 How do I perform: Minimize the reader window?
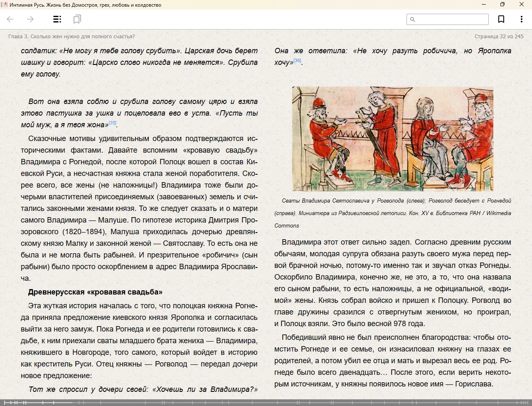tap(483, 5)
